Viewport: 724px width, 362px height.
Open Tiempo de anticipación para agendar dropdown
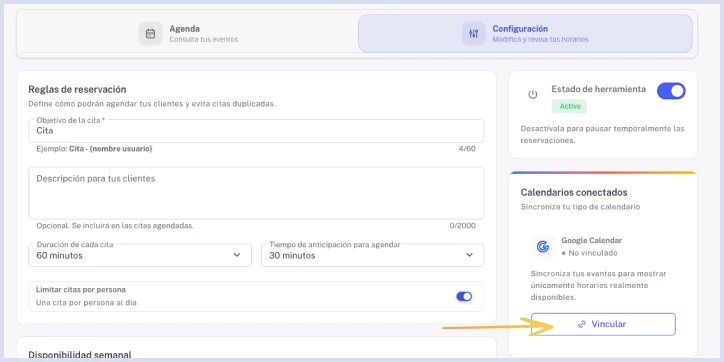click(373, 255)
